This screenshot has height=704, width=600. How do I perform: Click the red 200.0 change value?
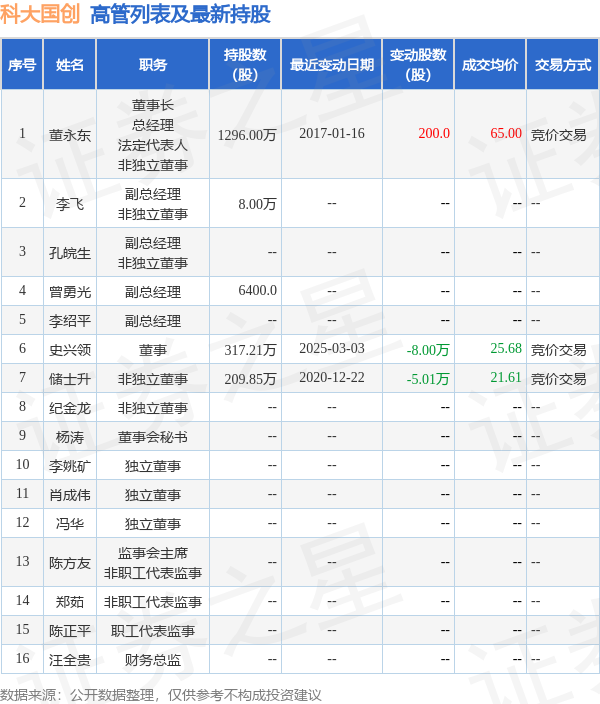(434, 133)
